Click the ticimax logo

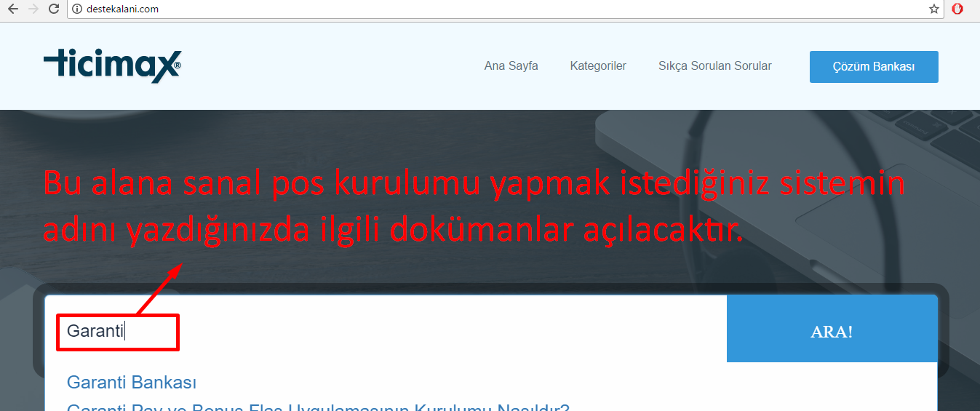click(112, 66)
